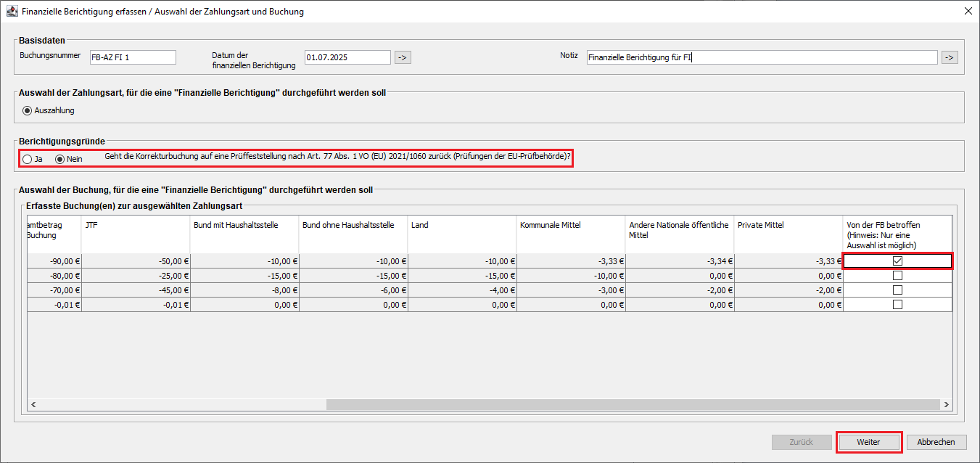Click into the Buchungsnummer input field
980x463 pixels.
click(132, 57)
